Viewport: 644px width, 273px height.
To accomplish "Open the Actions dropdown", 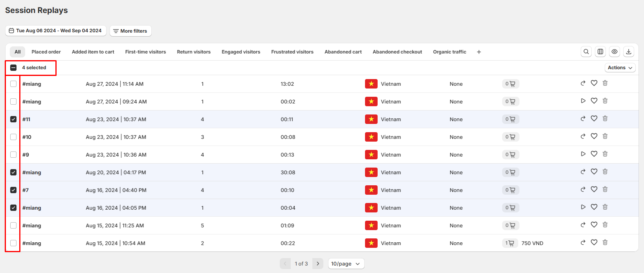I will coord(620,68).
